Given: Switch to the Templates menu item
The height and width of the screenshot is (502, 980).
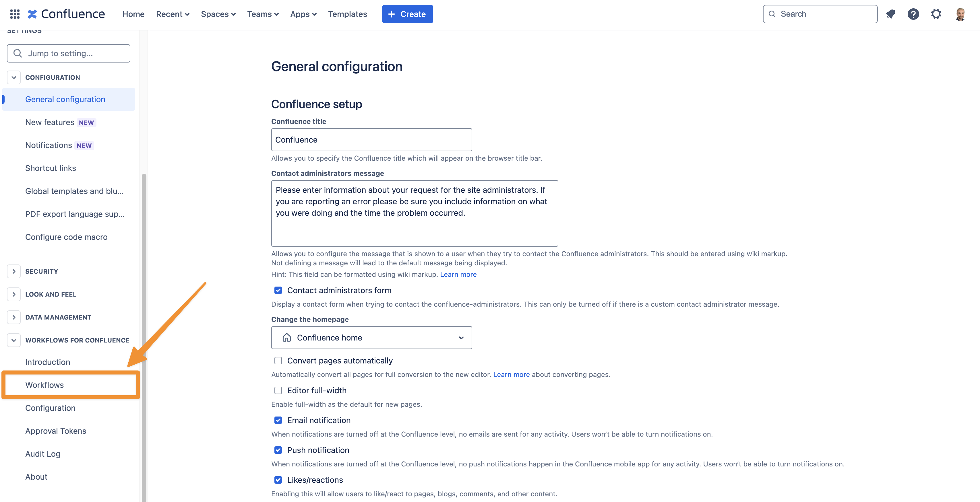Looking at the screenshot, I should click(x=347, y=14).
